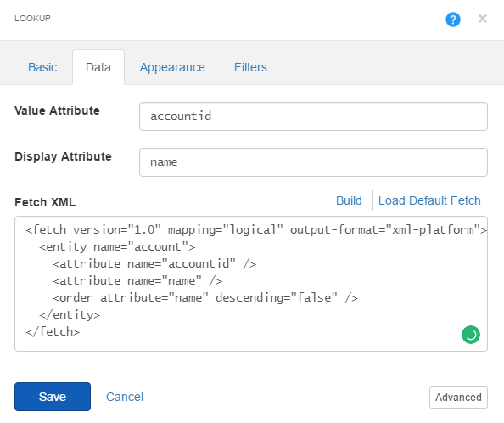The width and height of the screenshot is (504, 423).
Task: Click the LOOKUP dialog title
Action: [x=32, y=18]
